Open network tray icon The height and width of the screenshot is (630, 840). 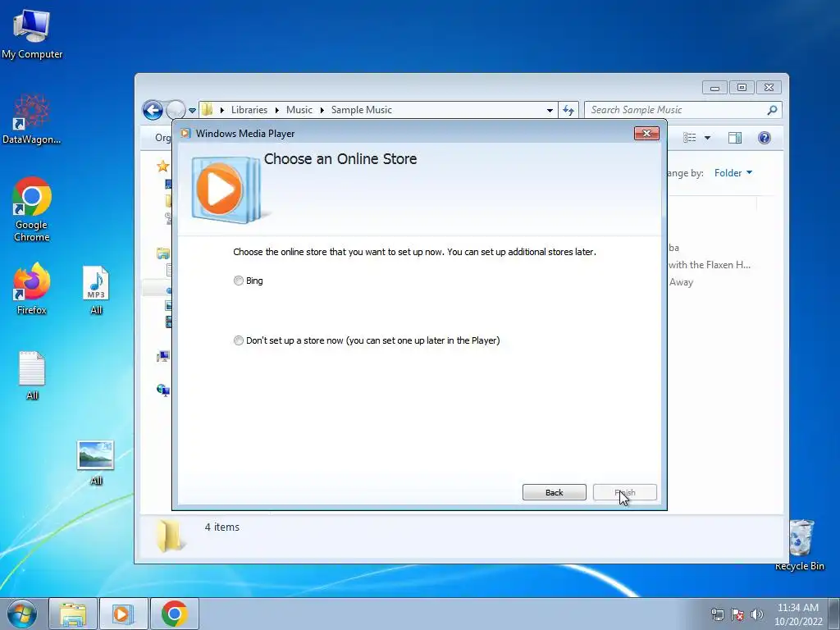click(x=717, y=614)
